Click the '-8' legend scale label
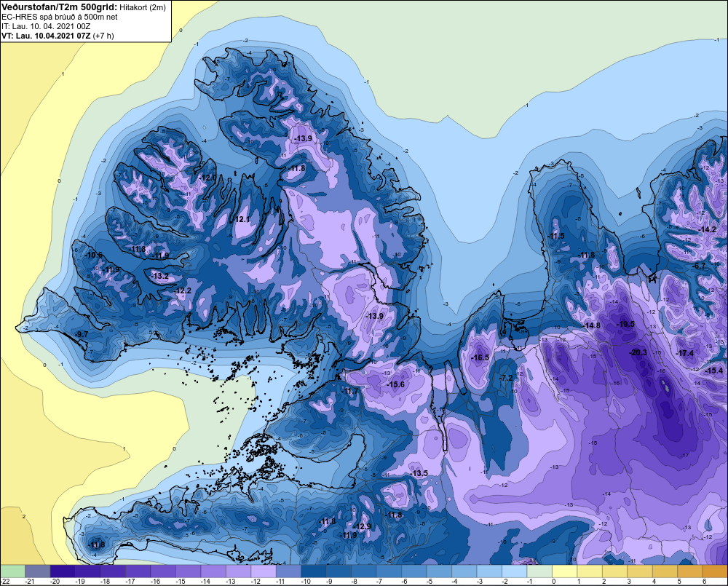This screenshot has height=586, width=728. point(355,582)
